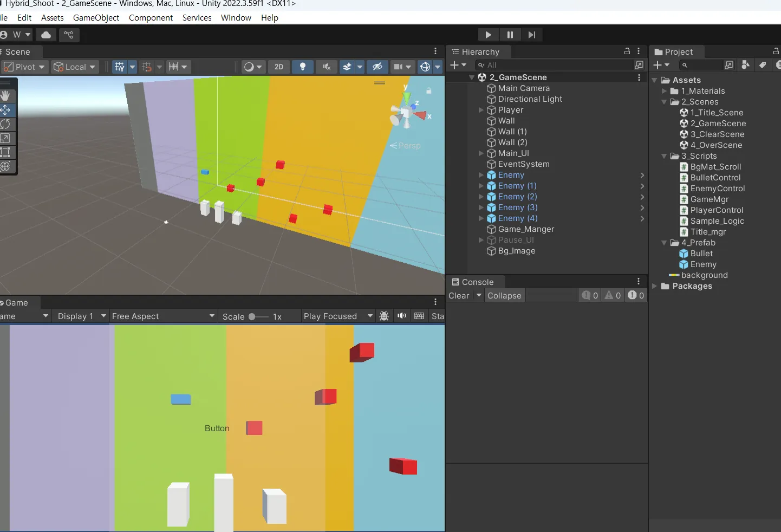Mute game audio in Game view
This screenshot has height=532, width=781.
(x=401, y=316)
